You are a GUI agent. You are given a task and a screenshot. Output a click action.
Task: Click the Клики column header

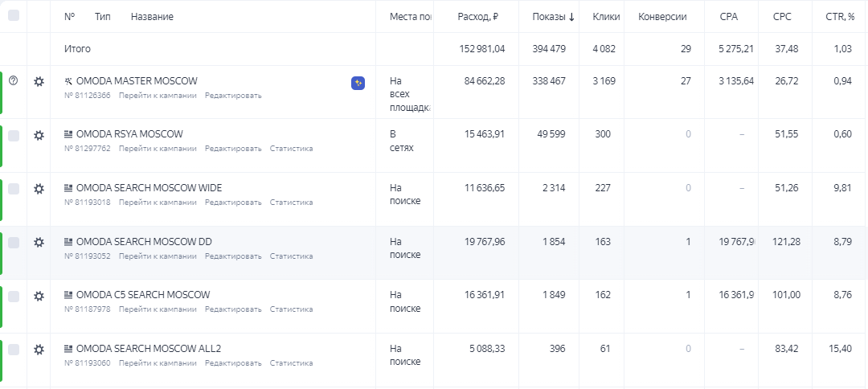tap(606, 17)
